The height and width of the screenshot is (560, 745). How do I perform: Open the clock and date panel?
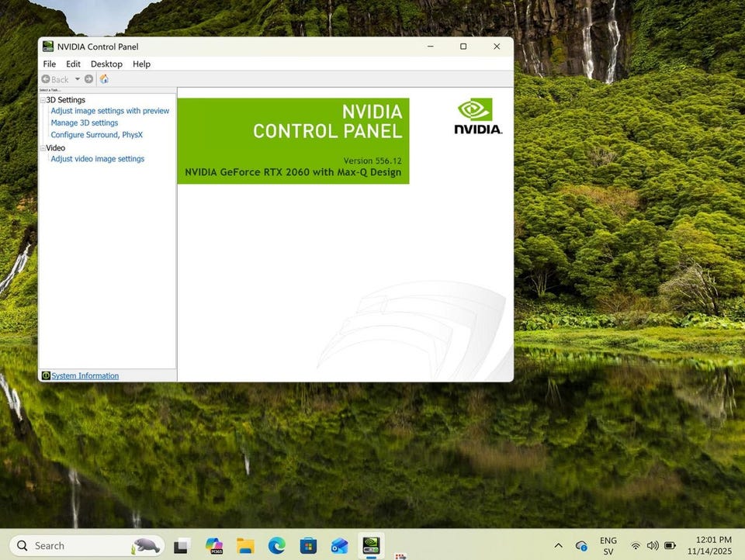coord(709,546)
